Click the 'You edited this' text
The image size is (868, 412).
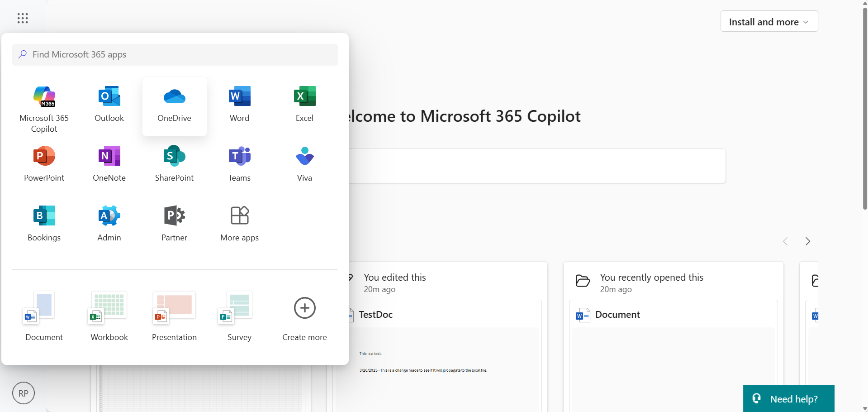coord(395,278)
